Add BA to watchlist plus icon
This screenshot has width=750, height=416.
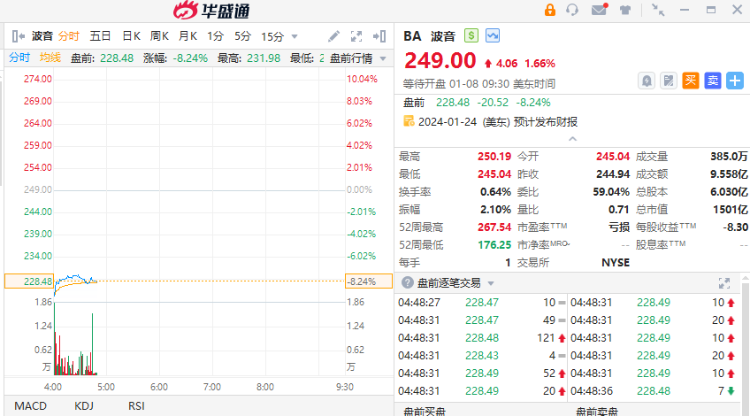(735, 81)
